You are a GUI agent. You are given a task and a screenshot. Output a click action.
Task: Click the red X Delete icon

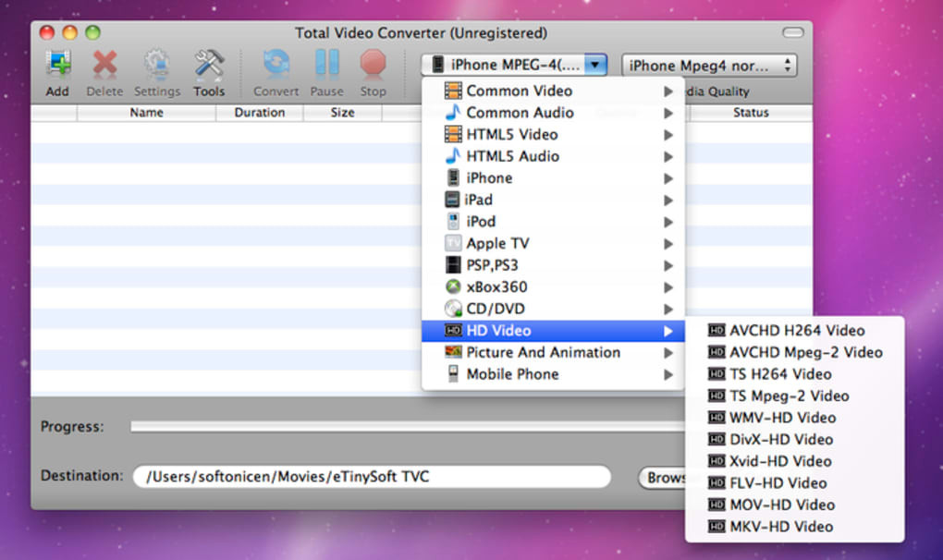point(104,64)
